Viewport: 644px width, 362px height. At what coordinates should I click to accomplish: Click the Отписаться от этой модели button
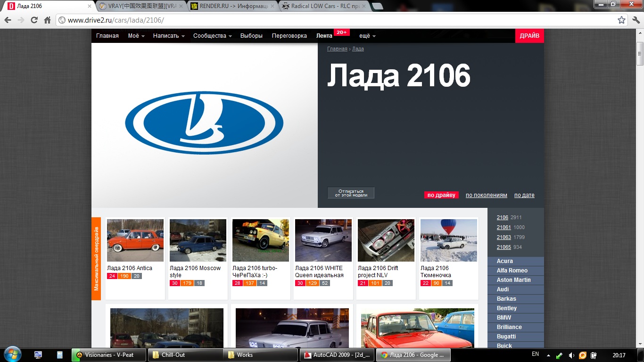[x=351, y=193]
